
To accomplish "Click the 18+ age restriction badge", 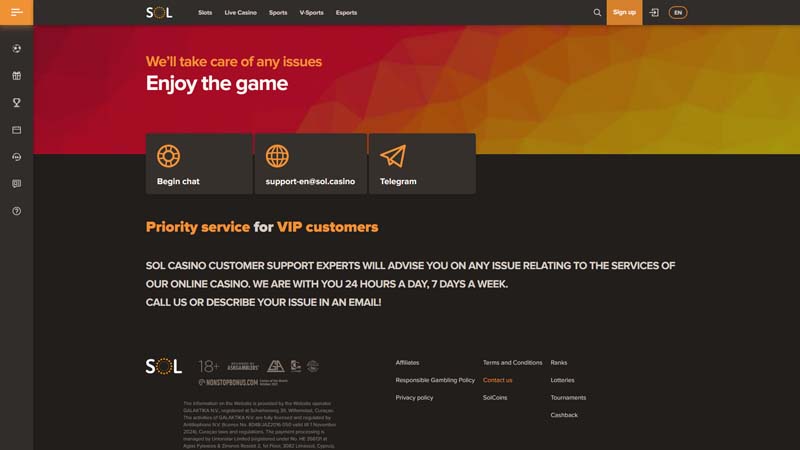I will click(208, 366).
